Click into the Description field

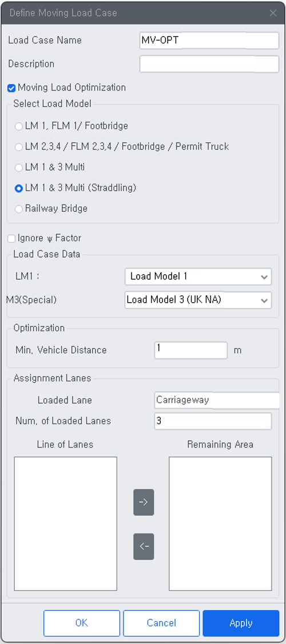[x=209, y=64]
